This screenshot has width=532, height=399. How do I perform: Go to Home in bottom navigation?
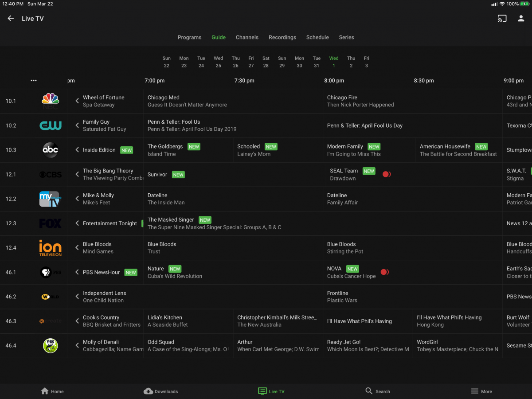click(52, 391)
